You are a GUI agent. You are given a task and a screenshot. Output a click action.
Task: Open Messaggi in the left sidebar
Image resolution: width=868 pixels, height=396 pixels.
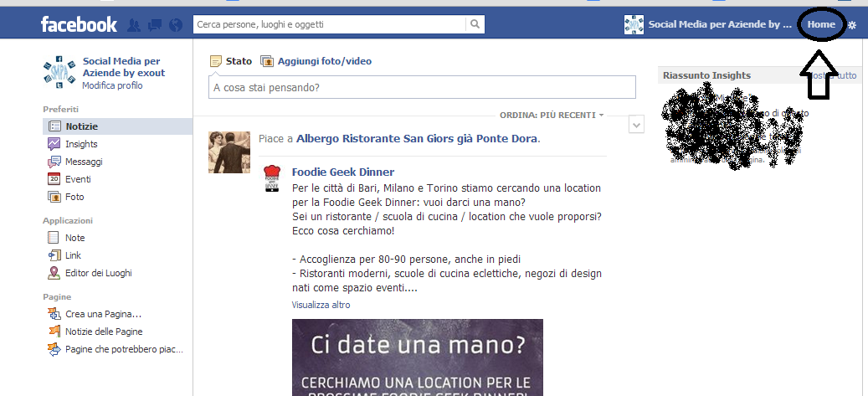click(84, 162)
